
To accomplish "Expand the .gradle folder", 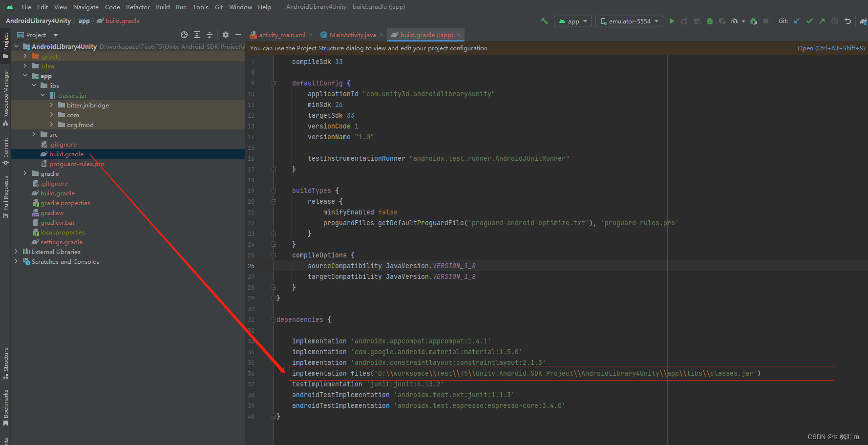I will pos(25,56).
